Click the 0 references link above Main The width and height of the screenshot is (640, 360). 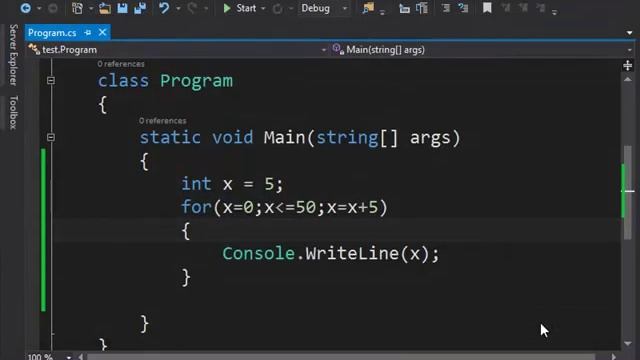tap(162, 121)
